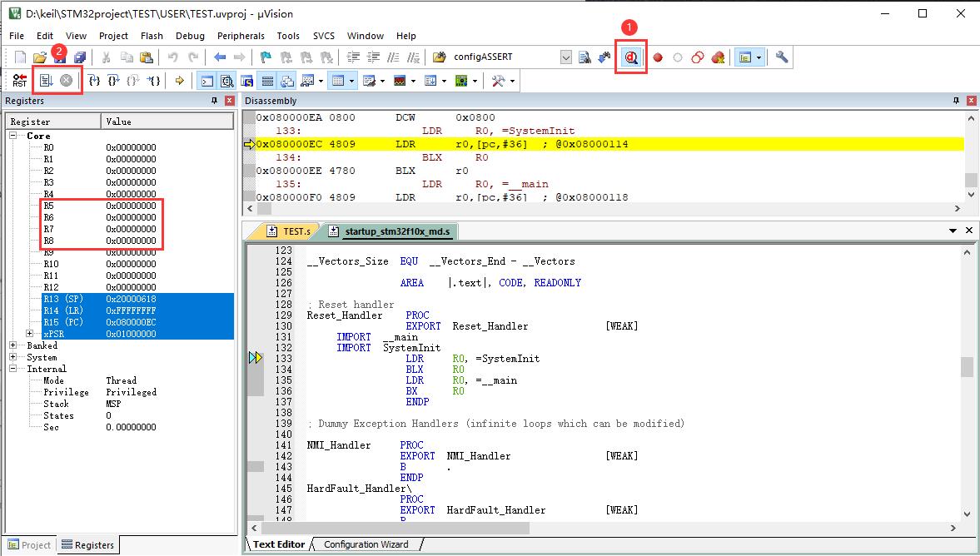
Task: Open the Toolbox dropdown arrow
Action: pos(513,81)
